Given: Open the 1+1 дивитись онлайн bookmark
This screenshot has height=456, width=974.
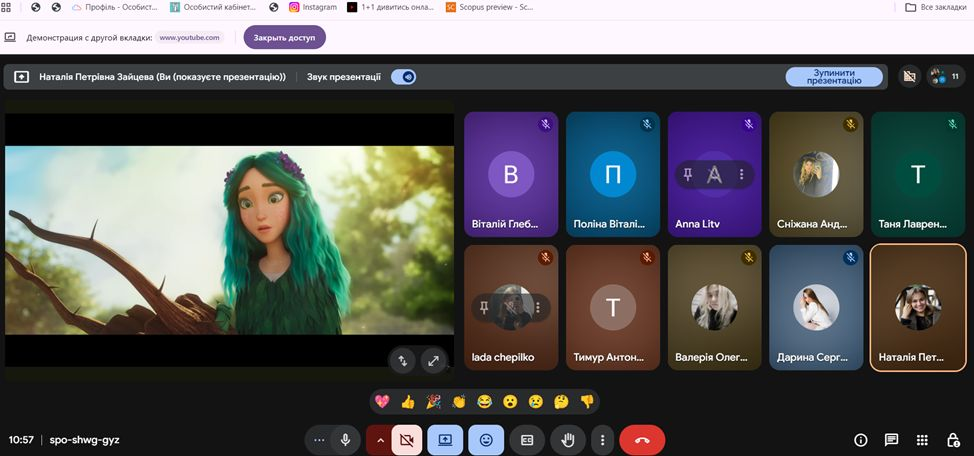Looking at the screenshot, I should click(x=391, y=7).
